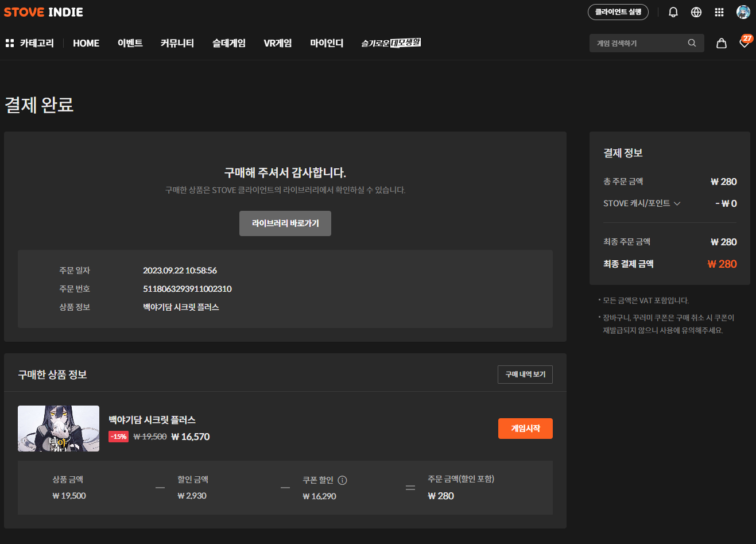Click the 라이브러리 바로가기 button
756x544 pixels.
(285, 223)
